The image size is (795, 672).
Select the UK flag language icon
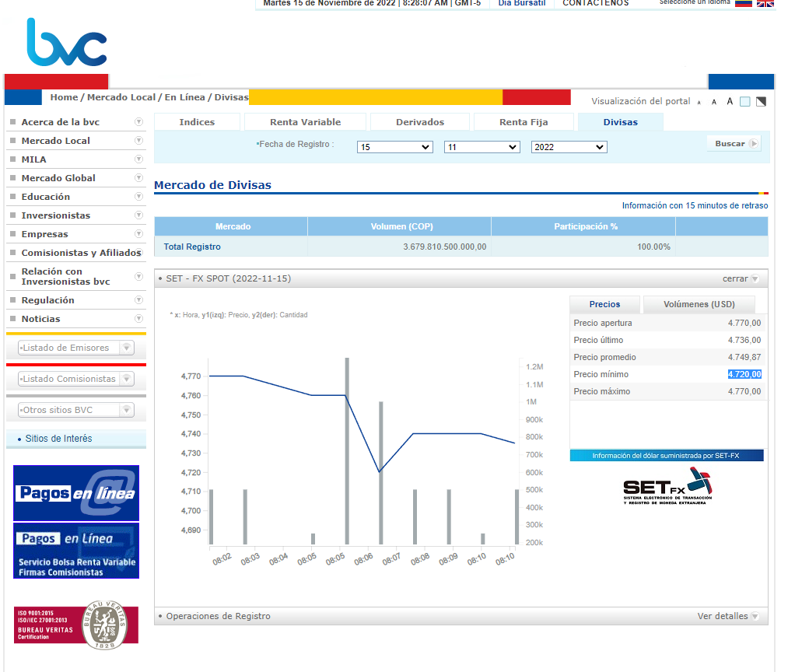[x=765, y=3]
